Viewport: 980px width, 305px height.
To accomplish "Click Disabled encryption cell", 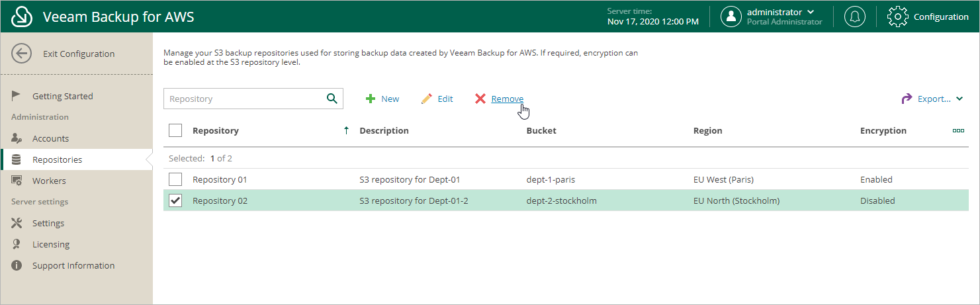I will (x=877, y=200).
